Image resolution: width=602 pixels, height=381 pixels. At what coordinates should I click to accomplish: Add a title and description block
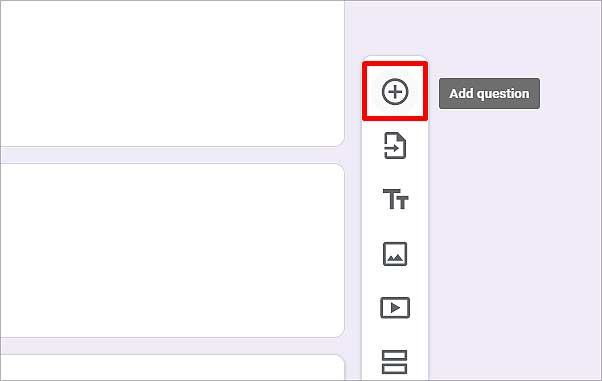[395, 199]
